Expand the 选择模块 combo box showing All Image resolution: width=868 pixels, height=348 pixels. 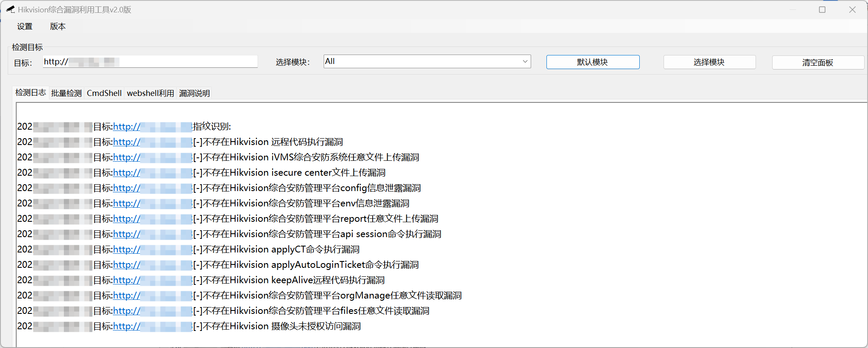427,61
